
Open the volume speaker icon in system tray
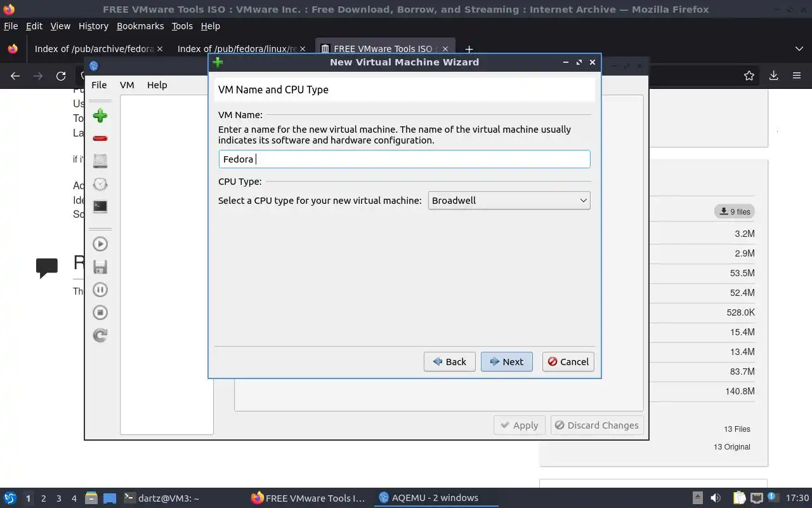[x=716, y=498]
